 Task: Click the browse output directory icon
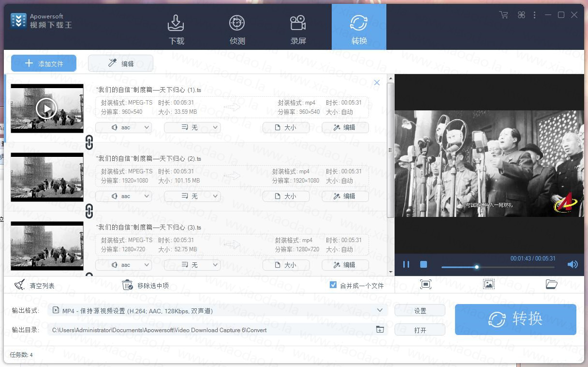380,329
